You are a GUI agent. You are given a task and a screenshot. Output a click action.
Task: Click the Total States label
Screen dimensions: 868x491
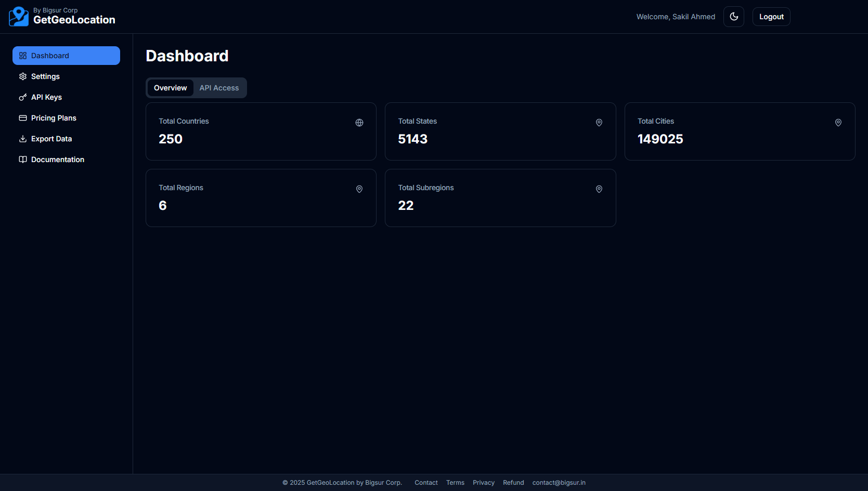418,121
